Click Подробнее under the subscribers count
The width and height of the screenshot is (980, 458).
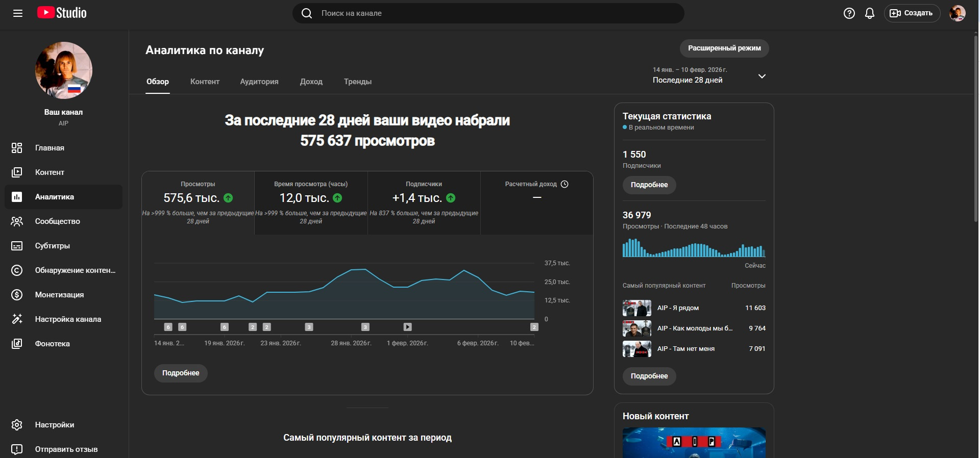649,185
